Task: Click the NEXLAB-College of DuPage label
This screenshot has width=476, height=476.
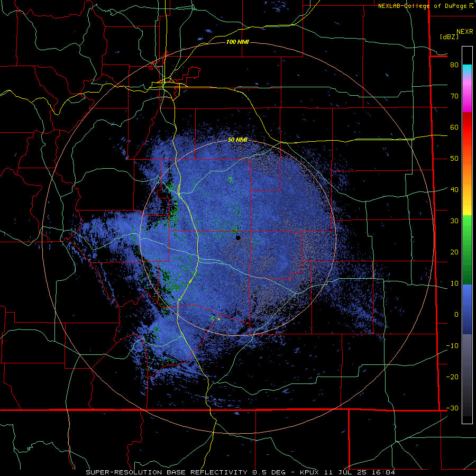Action: point(422,6)
